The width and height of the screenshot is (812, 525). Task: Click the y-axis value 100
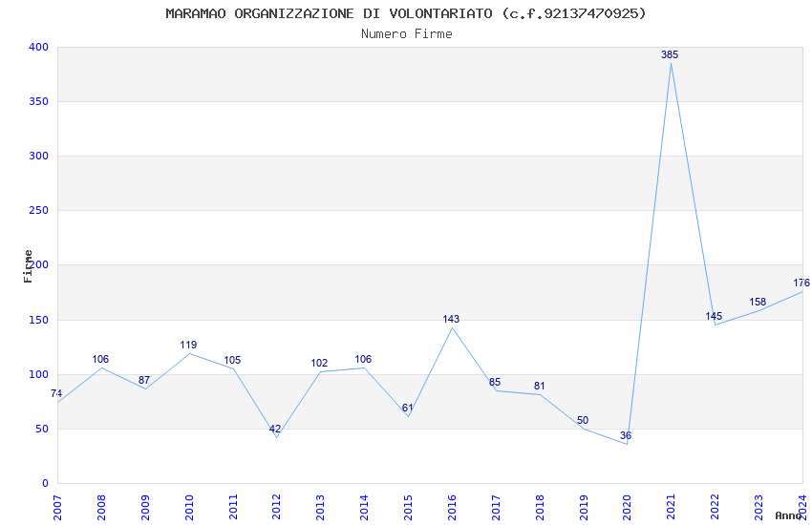39,374
